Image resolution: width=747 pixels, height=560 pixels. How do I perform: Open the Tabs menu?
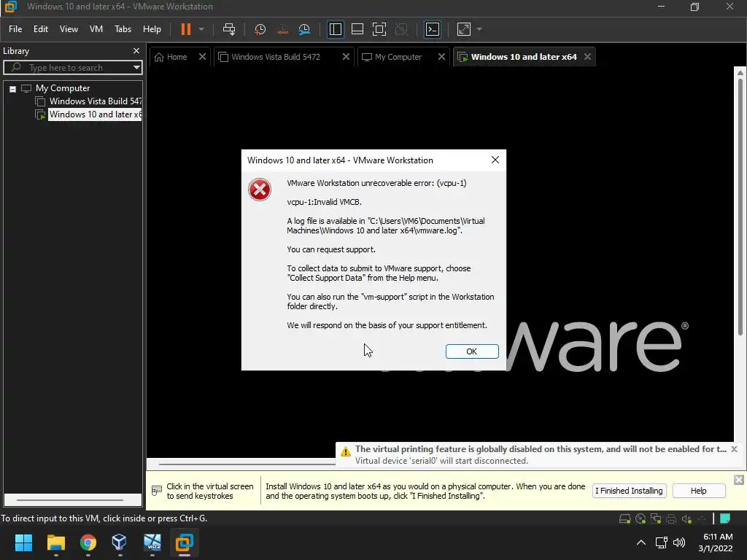(123, 29)
